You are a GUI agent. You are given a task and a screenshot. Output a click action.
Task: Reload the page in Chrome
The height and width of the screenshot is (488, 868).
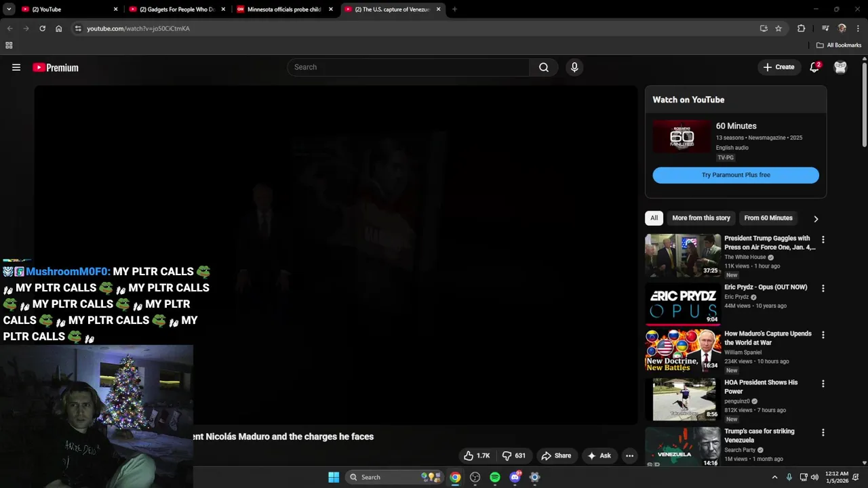pos(42,28)
